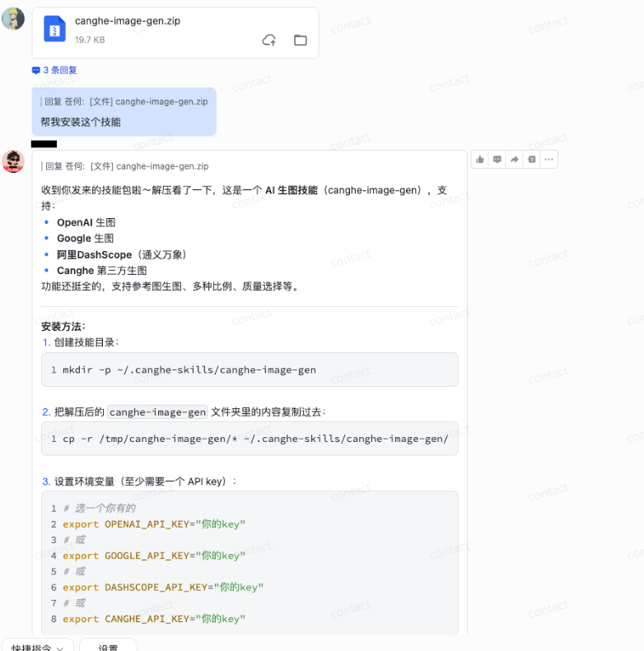Click the export CANGHE_API_KEY code line
This screenshot has height=651, width=644.
(x=154, y=619)
